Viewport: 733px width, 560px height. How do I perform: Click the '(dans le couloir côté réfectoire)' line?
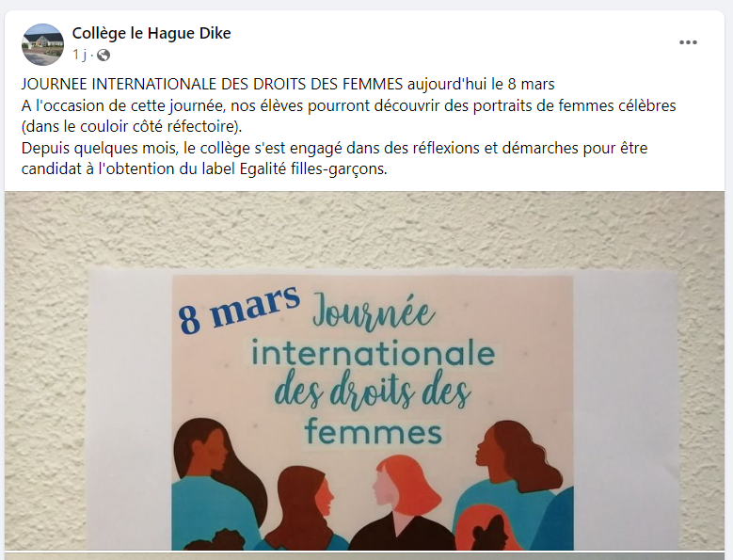[x=132, y=127]
